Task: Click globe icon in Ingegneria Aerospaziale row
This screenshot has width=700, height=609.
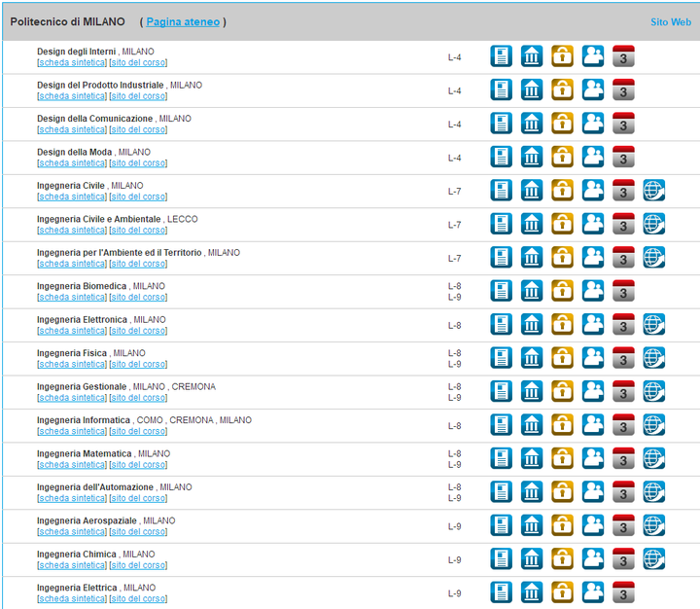Action: click(x=654, y=525)
